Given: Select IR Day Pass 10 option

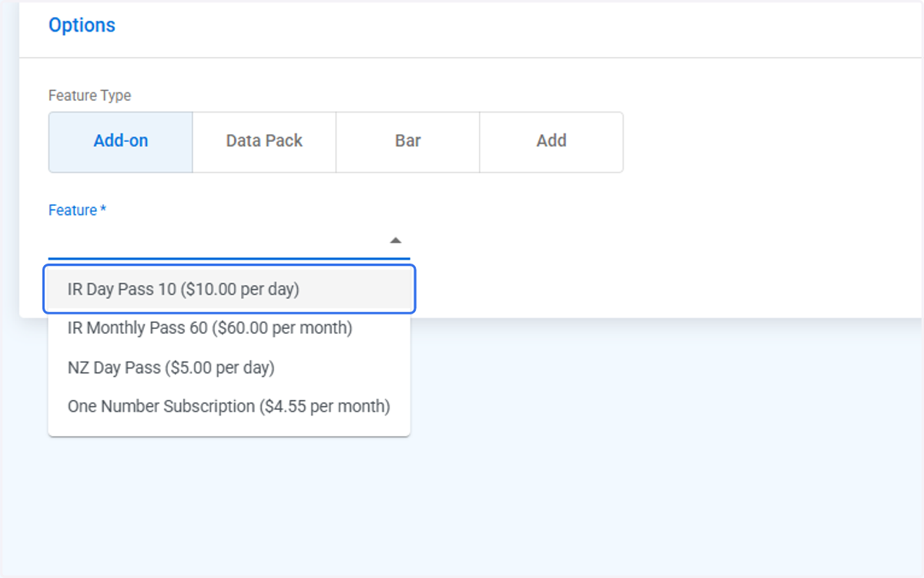Looking at the screenshot, I should coord(229,290).
